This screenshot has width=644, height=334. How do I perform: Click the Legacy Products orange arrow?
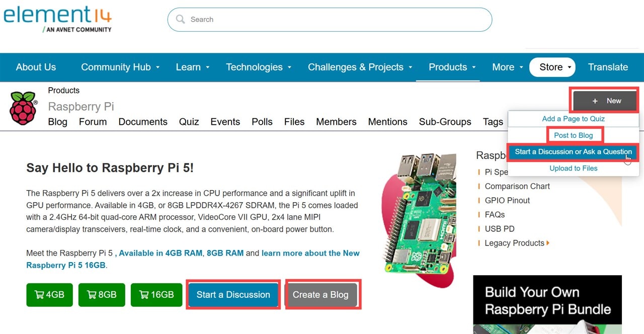[548, 243]
